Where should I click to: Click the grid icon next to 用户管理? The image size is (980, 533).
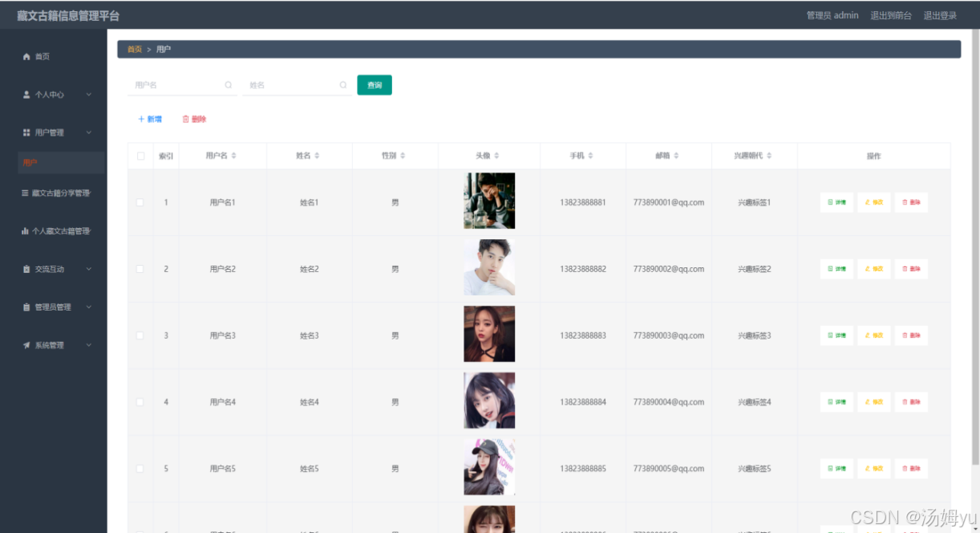pyautogui.click(x=26, y=132)
